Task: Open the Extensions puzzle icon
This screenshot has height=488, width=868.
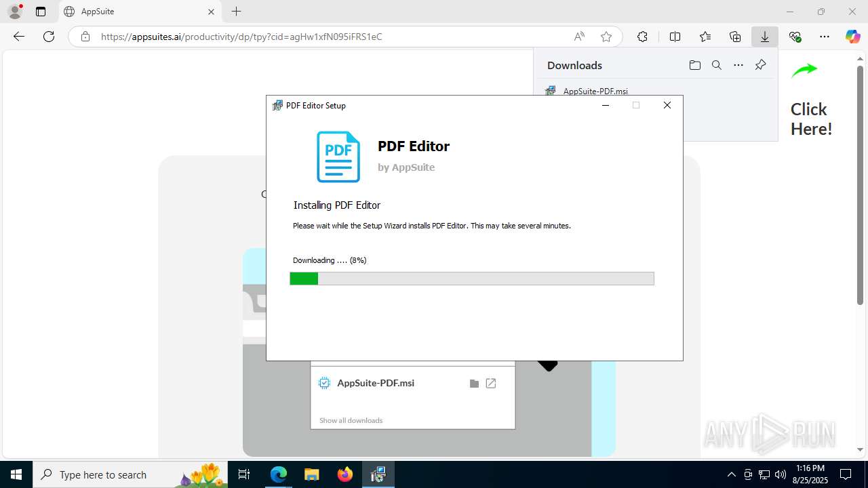Action: click(x=642, y=37)
